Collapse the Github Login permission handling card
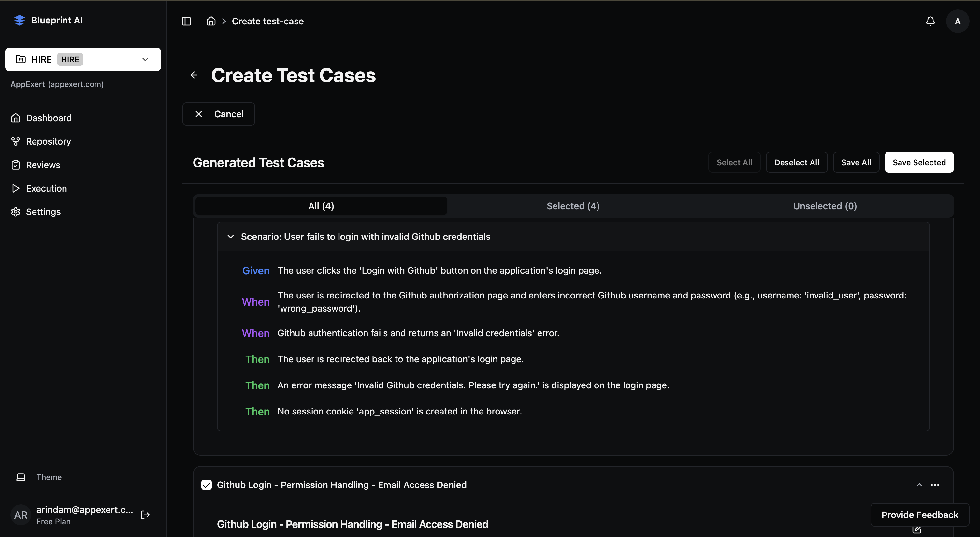Viewport: 980px width, 537px height. point(919,485)
